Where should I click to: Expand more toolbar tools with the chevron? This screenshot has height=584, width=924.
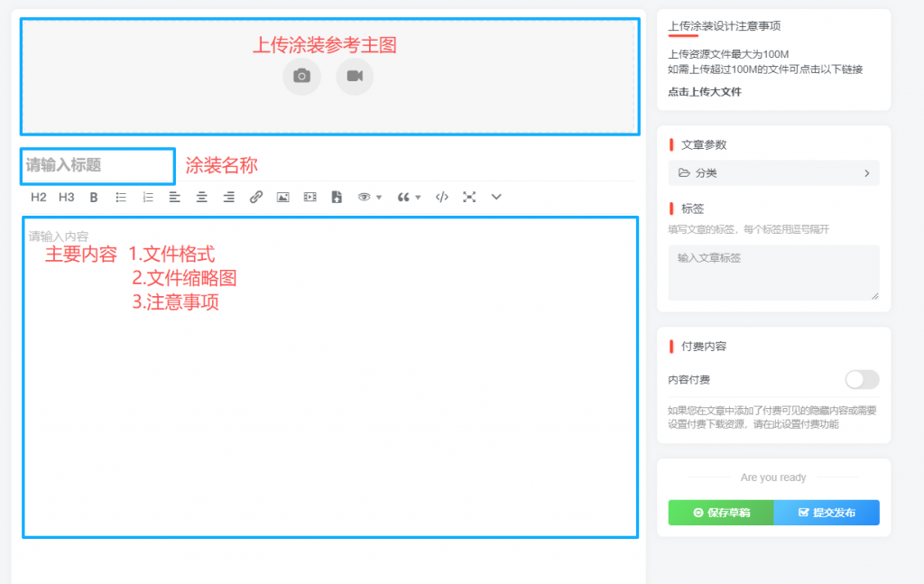click(x=494, y=197)
